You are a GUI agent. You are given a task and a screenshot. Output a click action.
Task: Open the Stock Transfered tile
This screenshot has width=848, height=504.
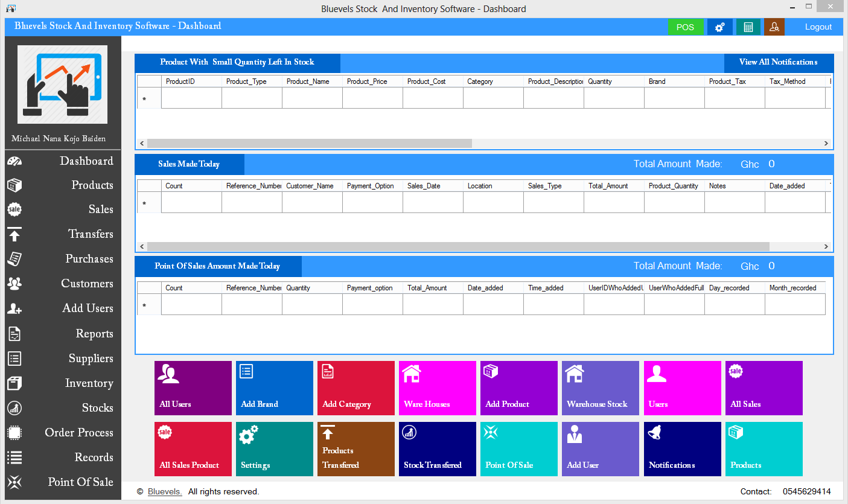coord(438,449)
